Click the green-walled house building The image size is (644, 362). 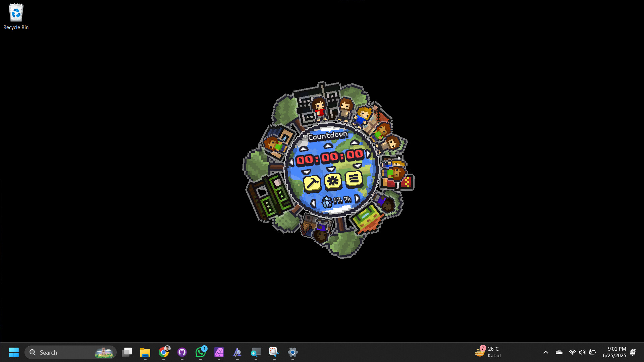(270, 197)
